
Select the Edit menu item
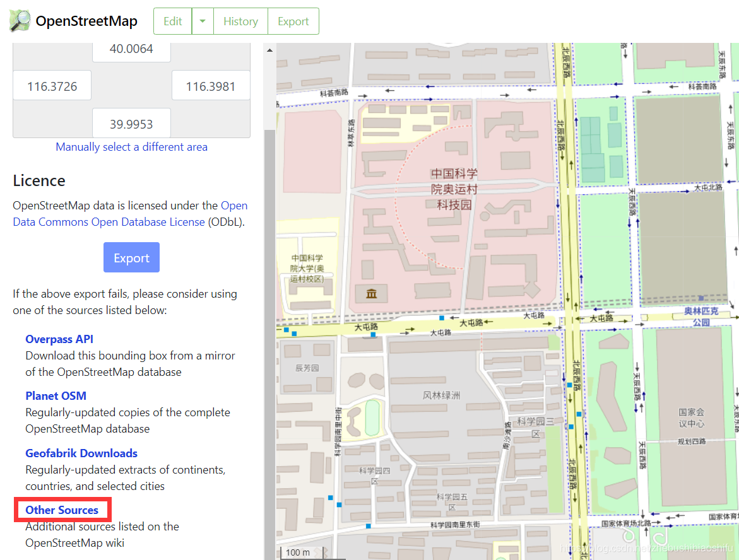pyautogui.click(x=172, y=21)
